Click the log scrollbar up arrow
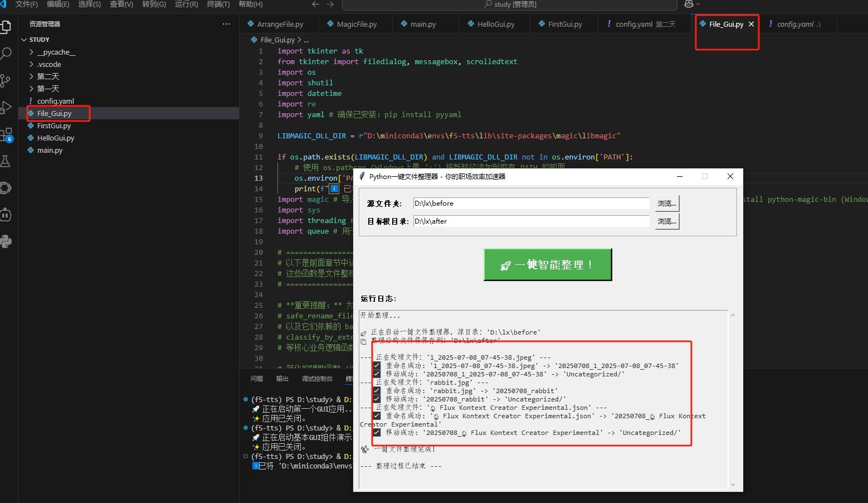 pyautogui.click(x=733, y=316)
